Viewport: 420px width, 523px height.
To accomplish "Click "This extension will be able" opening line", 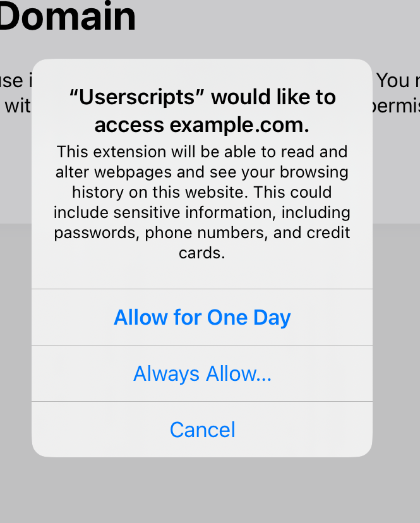I will pyautogui.click(x=157, y=152).
